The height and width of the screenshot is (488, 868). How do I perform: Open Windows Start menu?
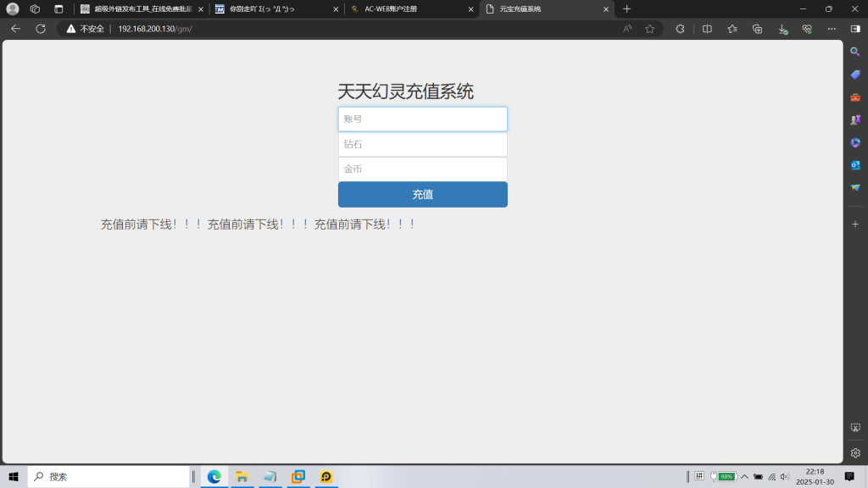tap(14, 476)
